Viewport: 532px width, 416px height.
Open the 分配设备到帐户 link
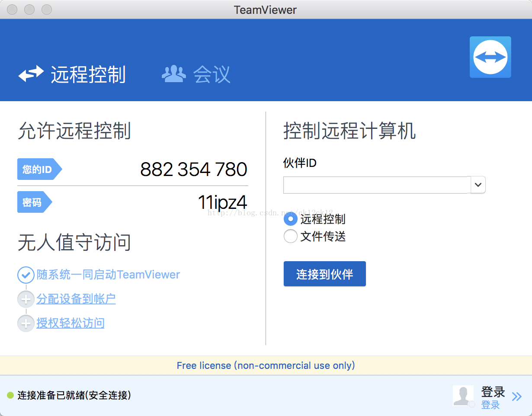tap(76, 299)
